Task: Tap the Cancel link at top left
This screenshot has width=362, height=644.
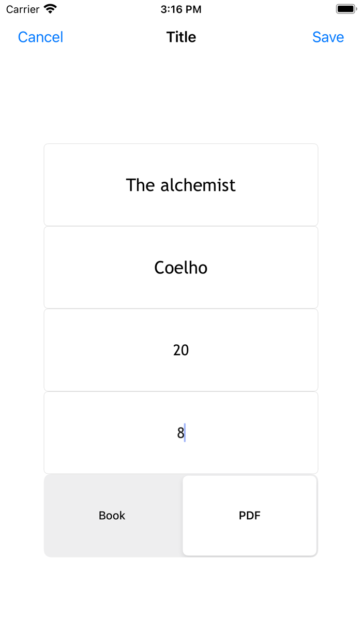Action: click(x=40, y=37)
